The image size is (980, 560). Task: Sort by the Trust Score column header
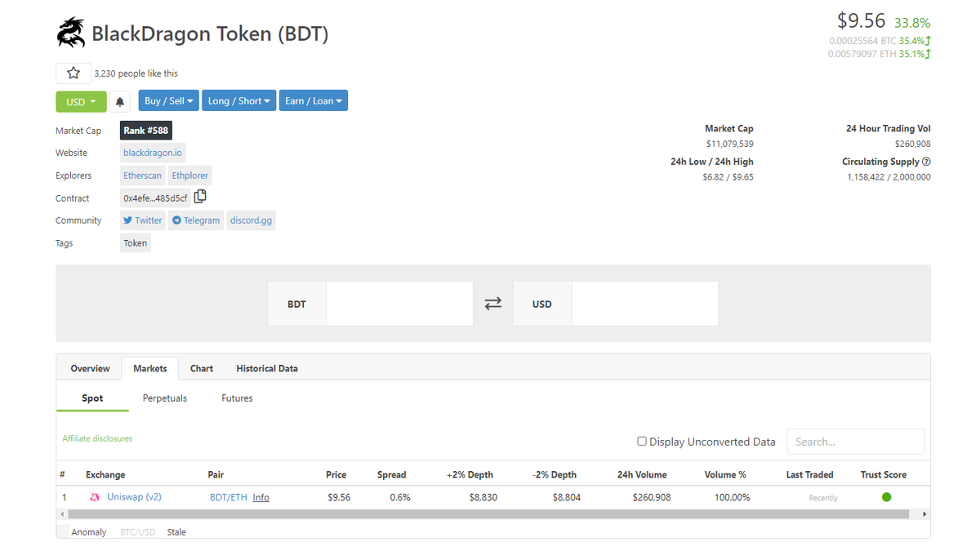884,474
